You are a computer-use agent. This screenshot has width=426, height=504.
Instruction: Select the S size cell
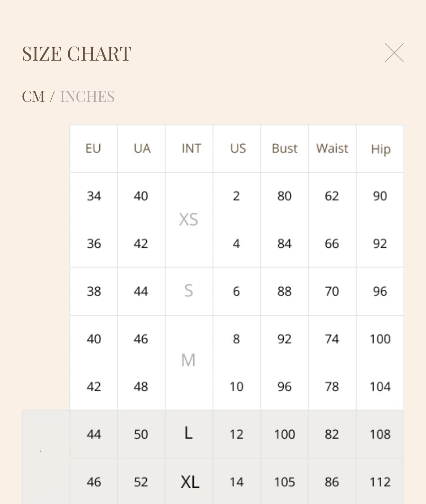point(189,291)
